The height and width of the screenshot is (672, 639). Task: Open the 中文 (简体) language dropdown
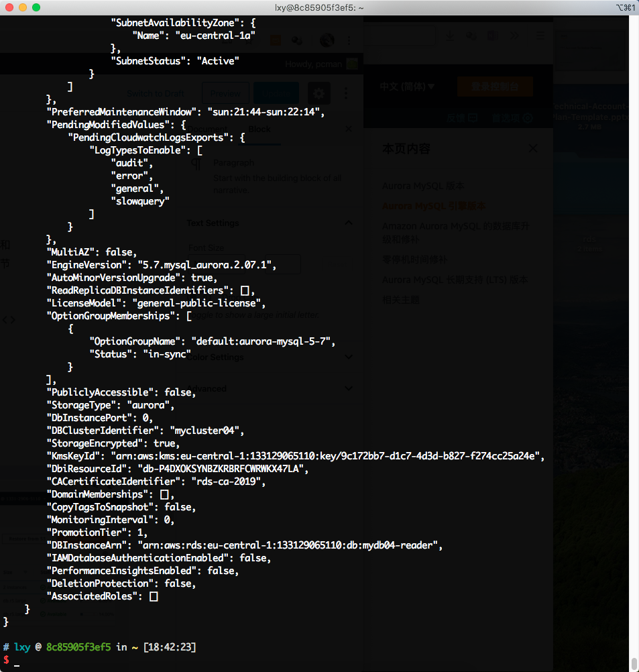coord(407,87)
